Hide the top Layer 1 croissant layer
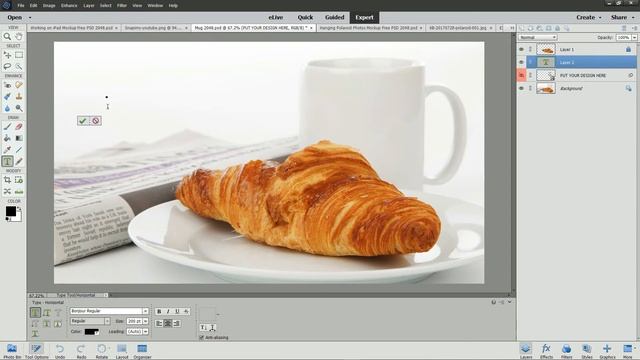 [x=521, y=49]
